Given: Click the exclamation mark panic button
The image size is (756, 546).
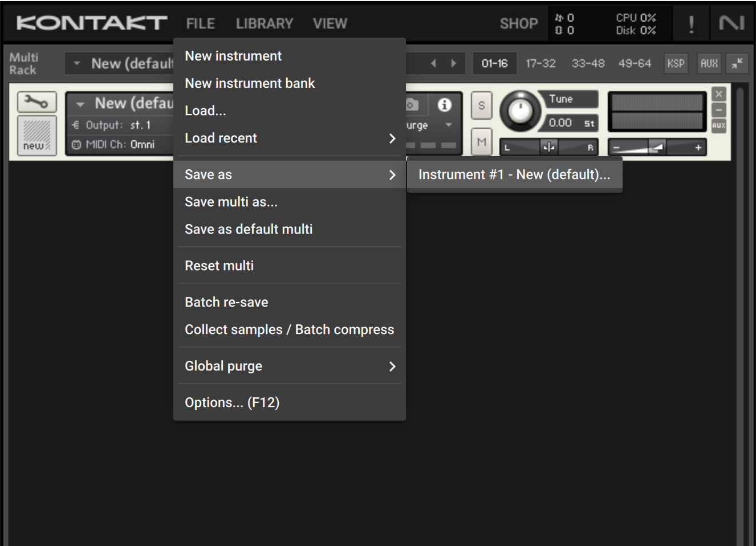Looking at the screenshot, I should click(691, 24).
